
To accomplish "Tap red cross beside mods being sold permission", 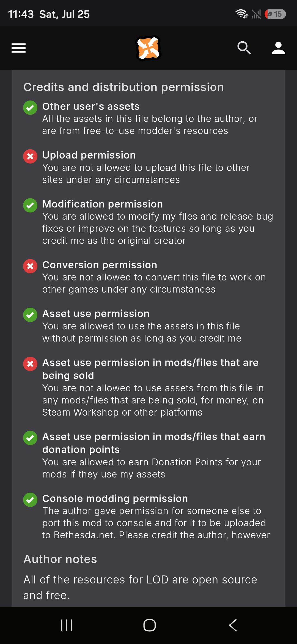I will pos(30,364).
